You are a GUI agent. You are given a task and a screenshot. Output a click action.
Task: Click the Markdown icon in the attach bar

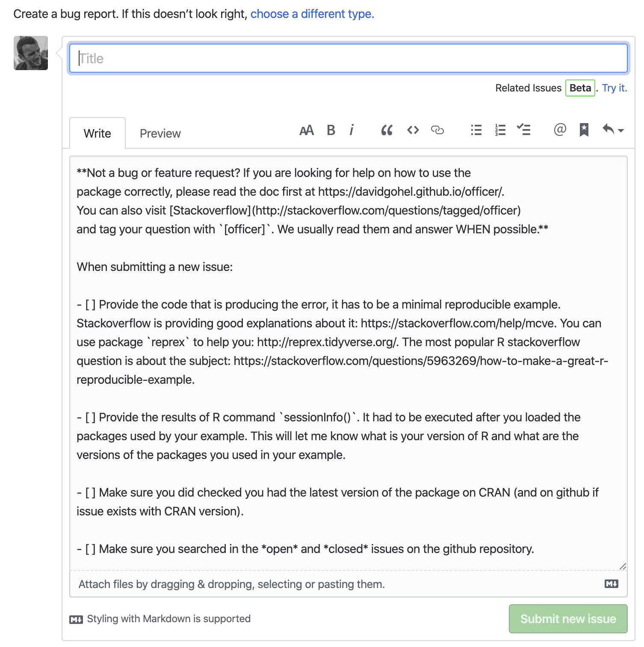pyautogui.click(x=611, y=584)
